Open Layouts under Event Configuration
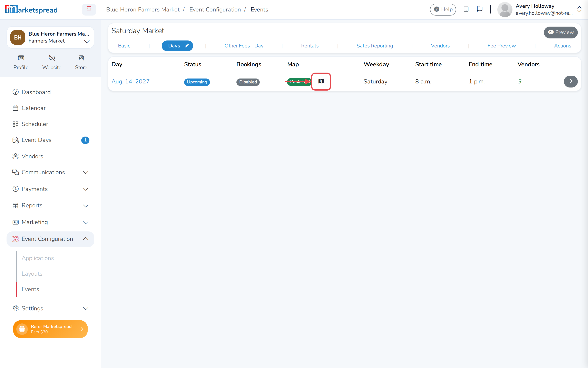This screenshot has height=368, width=588. tap(32, 274)
